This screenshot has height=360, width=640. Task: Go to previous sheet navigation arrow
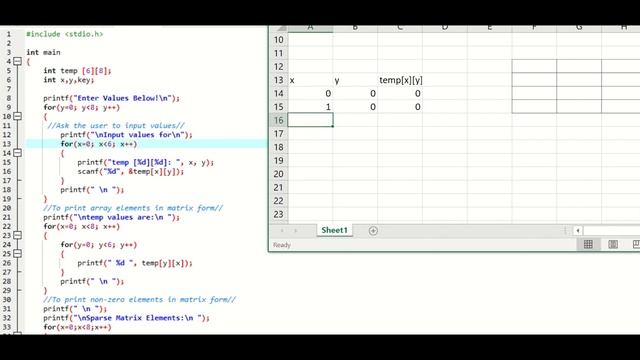pos(282,231)
